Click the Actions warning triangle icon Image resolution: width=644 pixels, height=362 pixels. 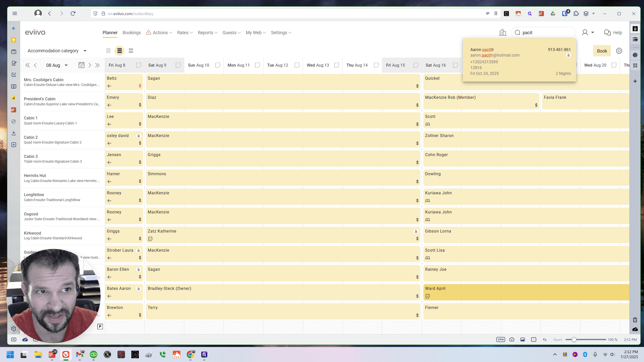coord(148,32)
